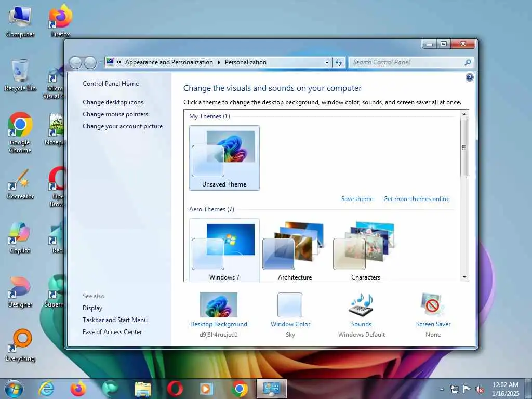This screenshot has width=532, height=399.
Task: Click the theme list scroll down arrow
Action: tap(464, 277)
